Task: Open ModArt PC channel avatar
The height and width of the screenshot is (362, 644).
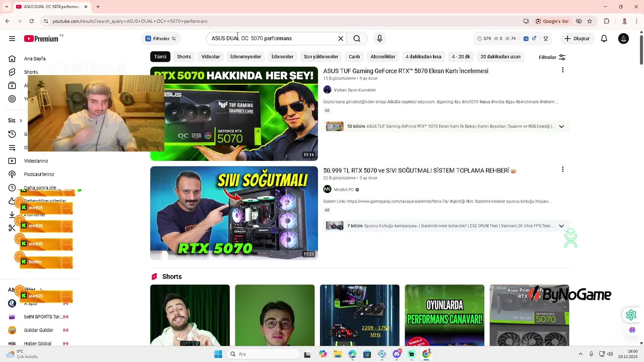Action: click(x=327, y=190)
